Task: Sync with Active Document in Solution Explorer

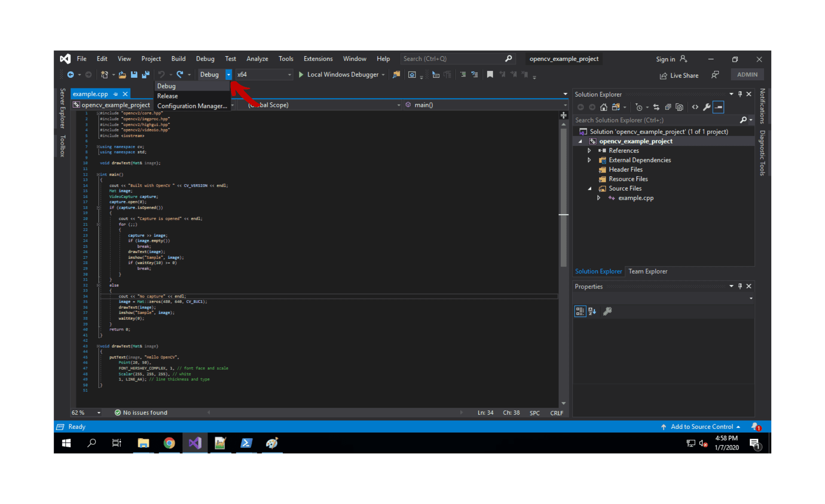Action: (656, 107)
